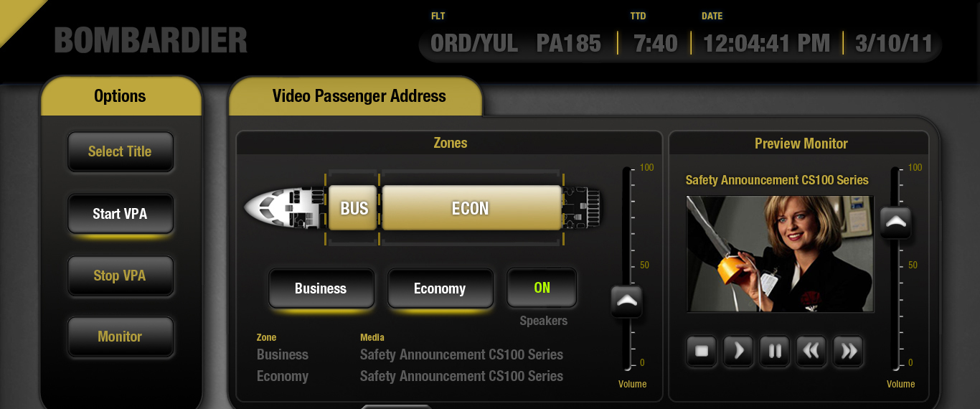The height and width of the screenshot is (409, 980).
Task: Toggle the Speakers ON switch
Action: pyautogui.click(x=542, y=288)
